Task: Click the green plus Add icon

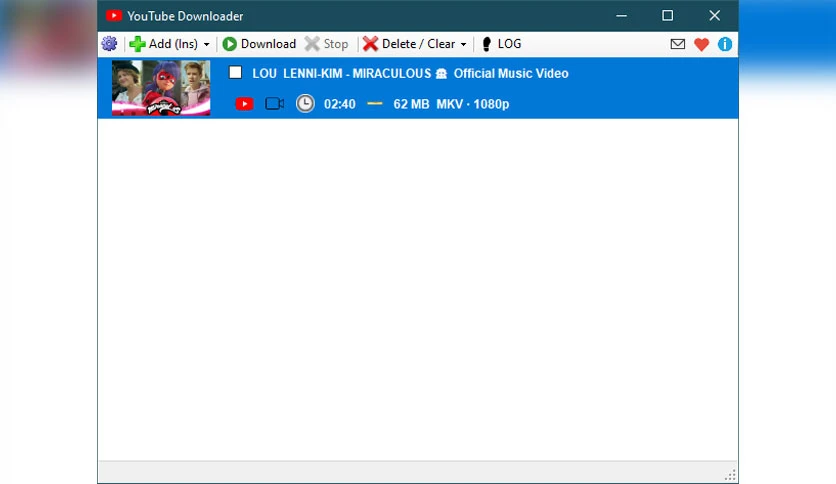Action: click(137, 44)
